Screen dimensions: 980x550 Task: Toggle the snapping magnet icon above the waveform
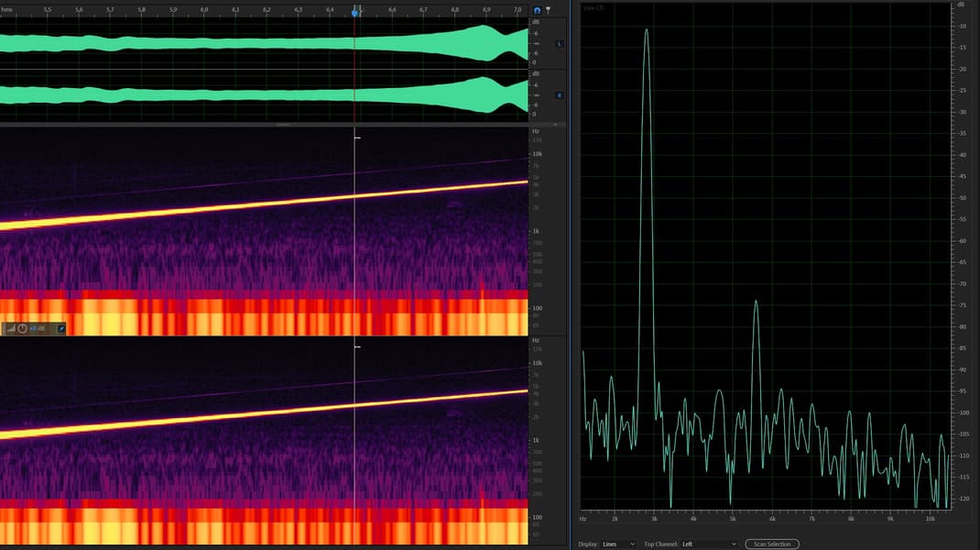537,10
